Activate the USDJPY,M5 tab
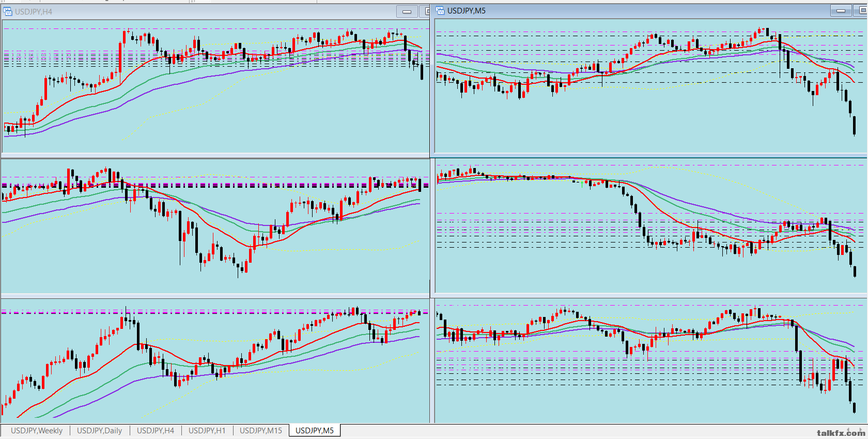Screen dimensions: 868x439 coord(315,430)
